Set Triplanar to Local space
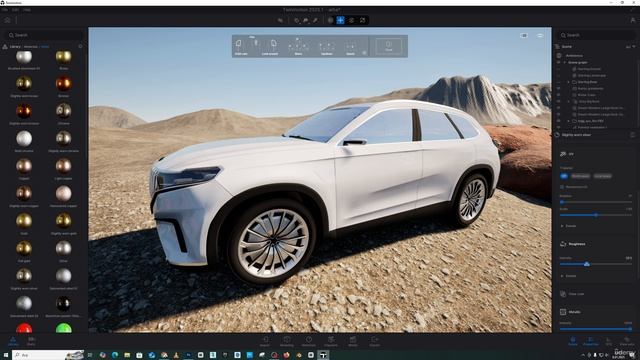640x360 pixels. click(602, 176)
